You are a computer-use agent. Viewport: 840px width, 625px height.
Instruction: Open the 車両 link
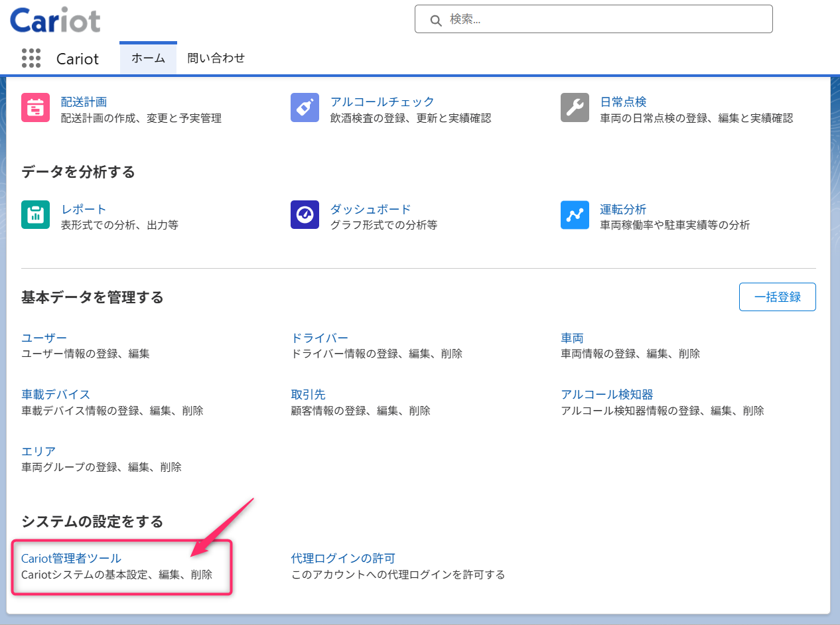(x=573, y=338)
